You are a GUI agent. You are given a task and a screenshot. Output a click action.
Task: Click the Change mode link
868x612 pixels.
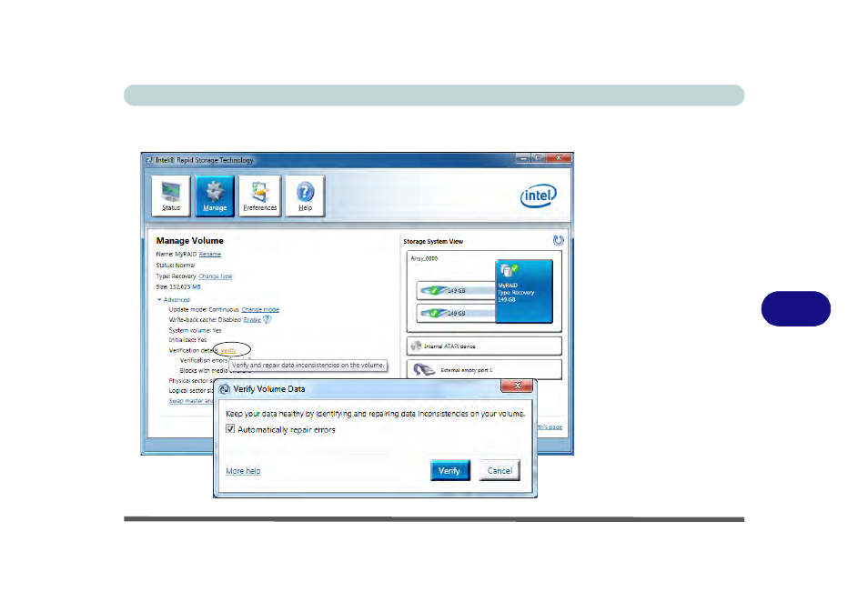point(260,309)
